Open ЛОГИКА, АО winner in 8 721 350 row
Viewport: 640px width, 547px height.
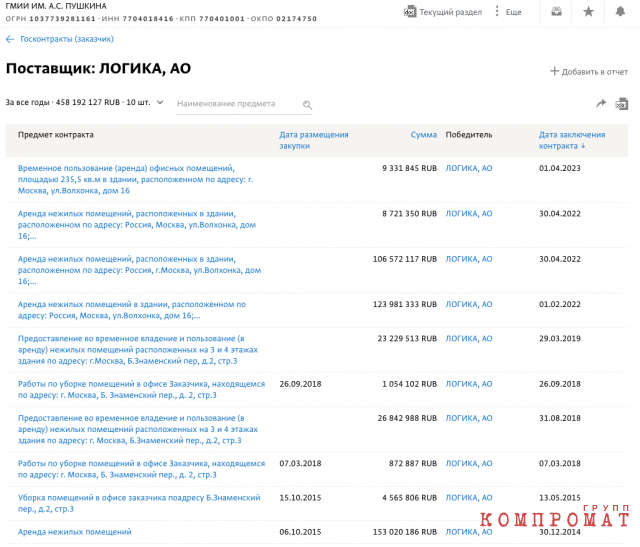[x=469, y=213]
